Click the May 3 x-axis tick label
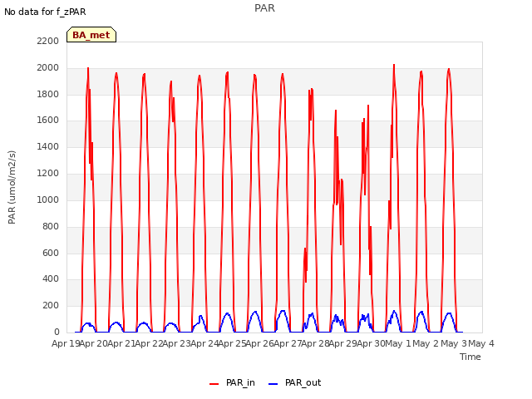Viewport: 532px width, 399px height. pos(454,343)
